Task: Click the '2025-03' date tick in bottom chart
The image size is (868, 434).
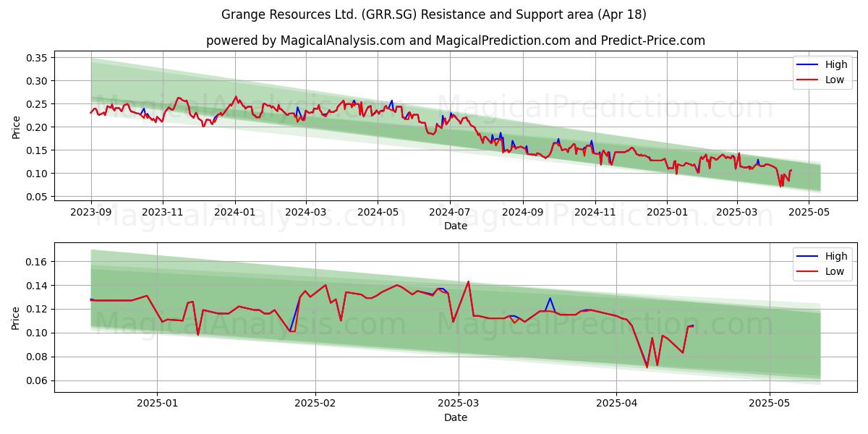Action: tap(459, 406)
